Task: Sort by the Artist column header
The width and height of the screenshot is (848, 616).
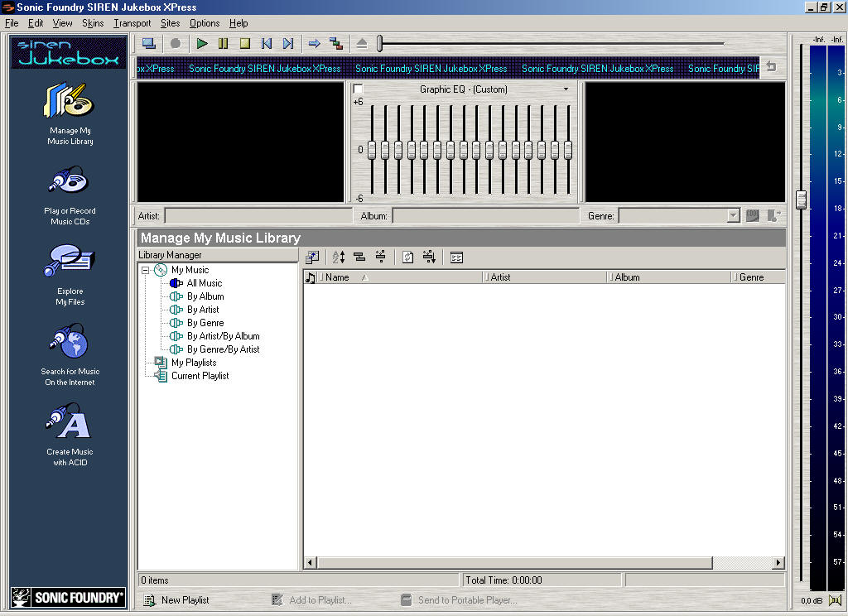Action: pos(544,277)
